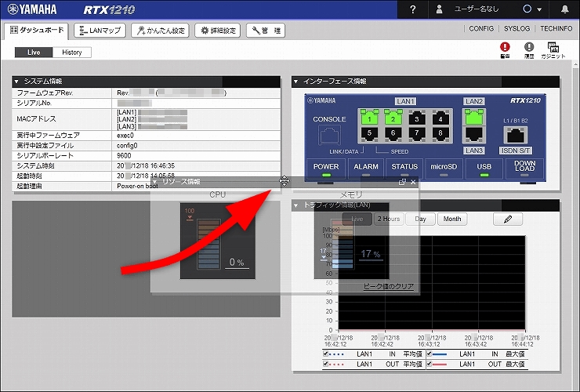580x392 pixels.
Task: Click the memory usage bar gauge
Action: pos(343,245)
